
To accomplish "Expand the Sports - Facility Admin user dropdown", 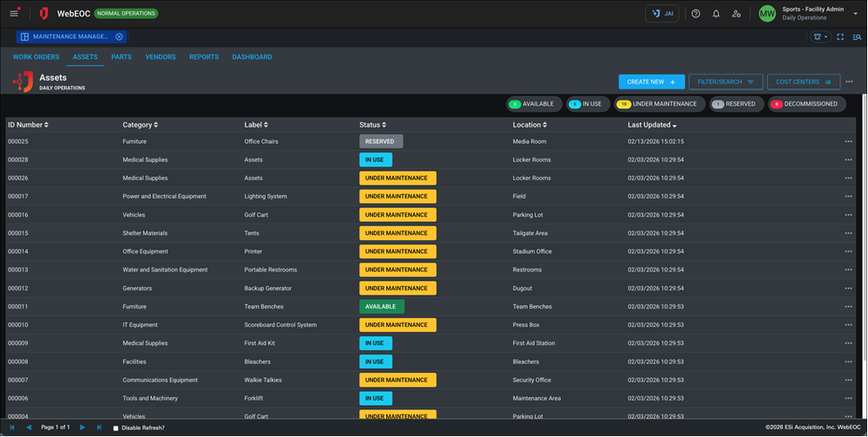I will [x=855, y=14].
